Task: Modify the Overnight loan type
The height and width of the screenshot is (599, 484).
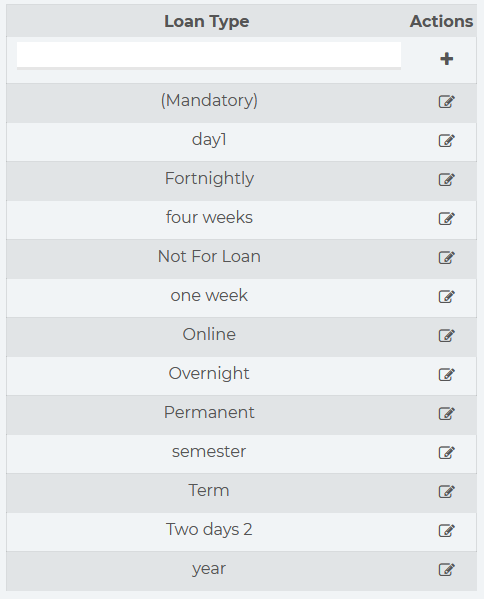Action: (x=446, y=374)
